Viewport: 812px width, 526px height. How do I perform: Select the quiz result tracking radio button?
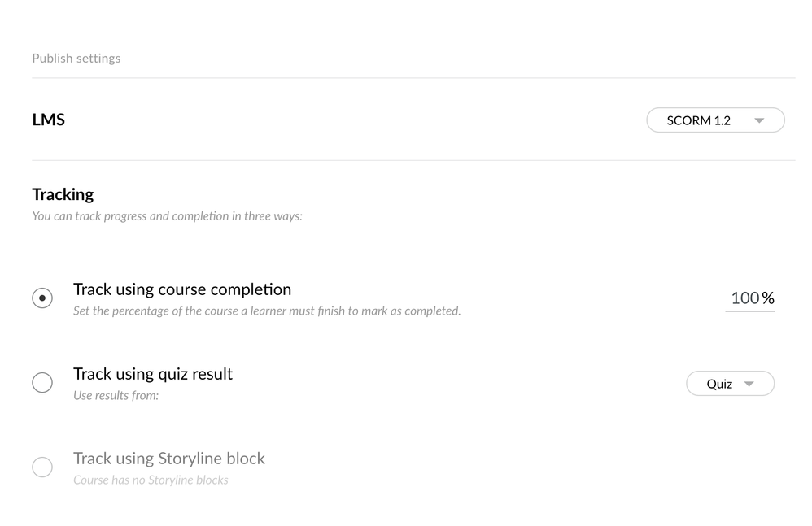tap(42, 383)
